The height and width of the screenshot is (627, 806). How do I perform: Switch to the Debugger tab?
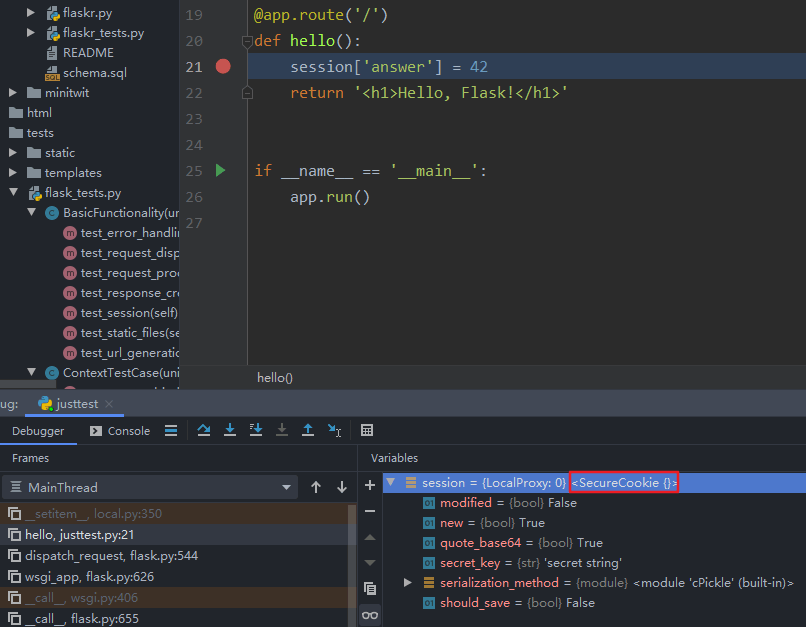click(38, 431)
